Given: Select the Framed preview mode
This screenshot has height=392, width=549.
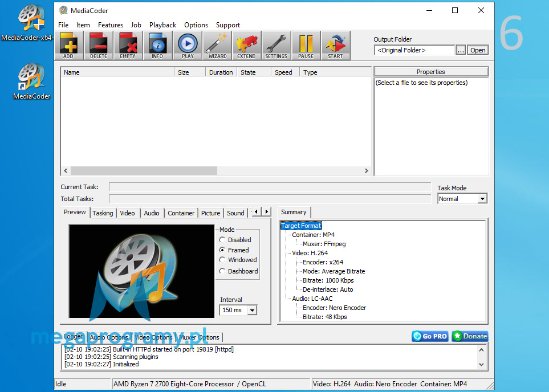Looking at the screenshot, I should [234, 250].
